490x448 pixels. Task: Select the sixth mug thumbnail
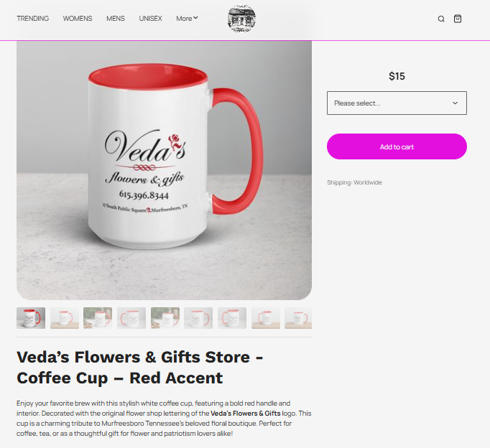pyautogui.click(x=198, y=318)
